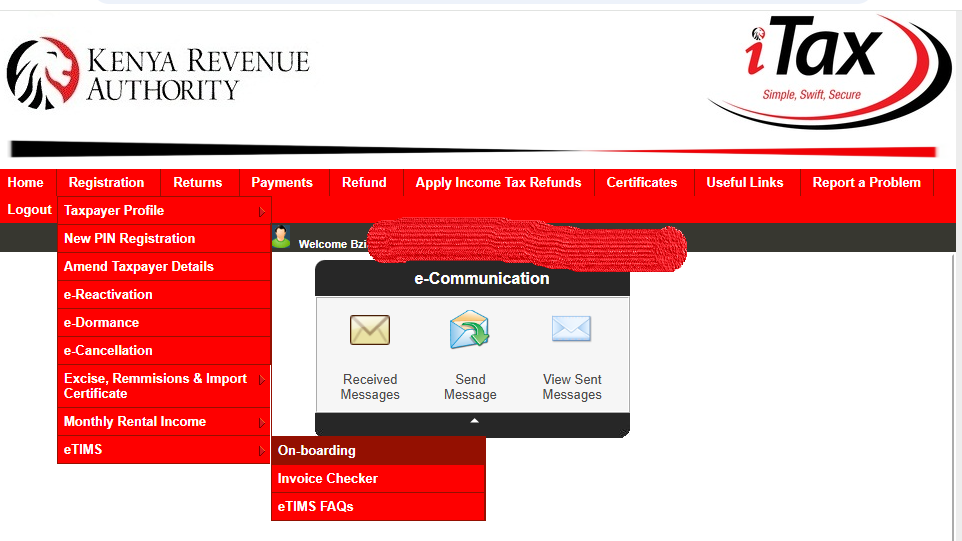Click the Send Message label
The height and width of the screenshot is (541, 962).
pyautogui.click(x=470, y=387)
